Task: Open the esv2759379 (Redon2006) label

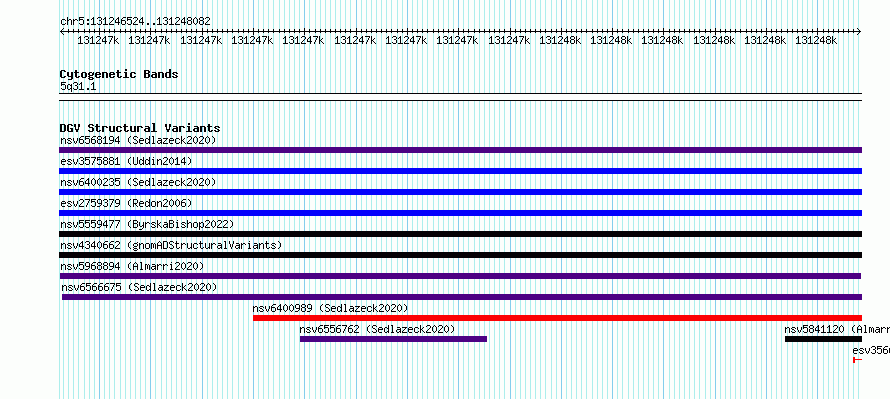Action: pos(127,203)
